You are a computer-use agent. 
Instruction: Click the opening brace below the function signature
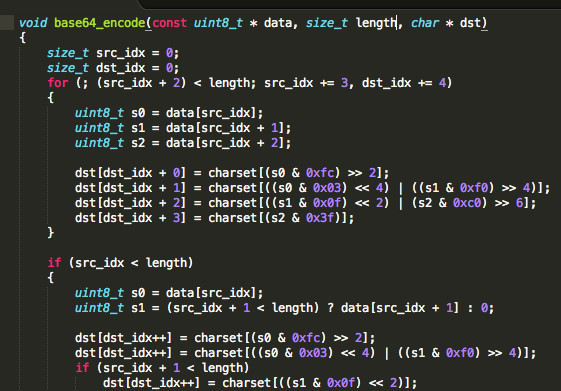tap(23, 38)
